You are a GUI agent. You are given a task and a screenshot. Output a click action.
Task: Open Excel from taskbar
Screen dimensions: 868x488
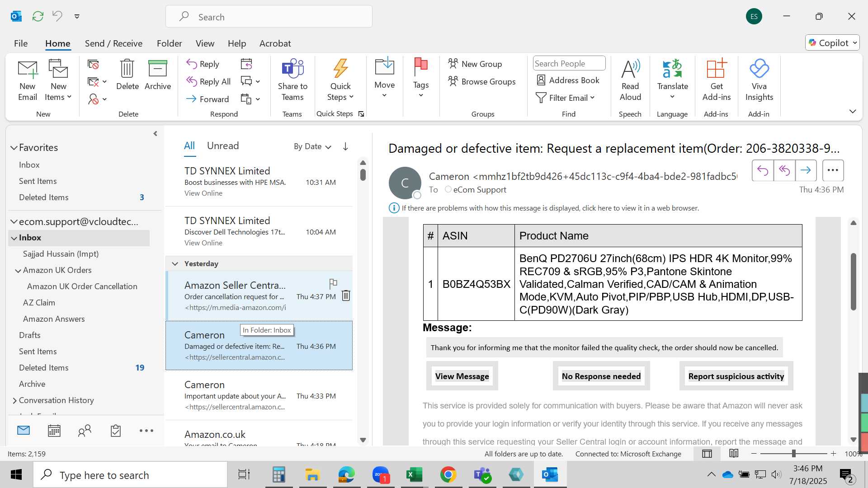(x=414, y=474)
